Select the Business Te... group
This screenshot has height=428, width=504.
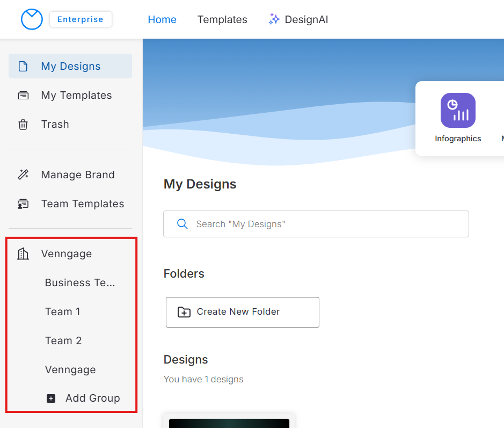coord(80,283)
